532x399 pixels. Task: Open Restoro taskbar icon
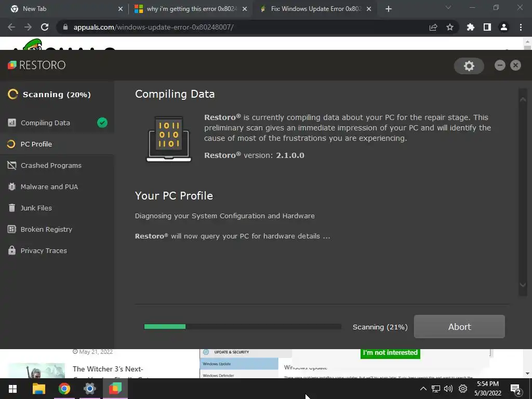point(115,389)
